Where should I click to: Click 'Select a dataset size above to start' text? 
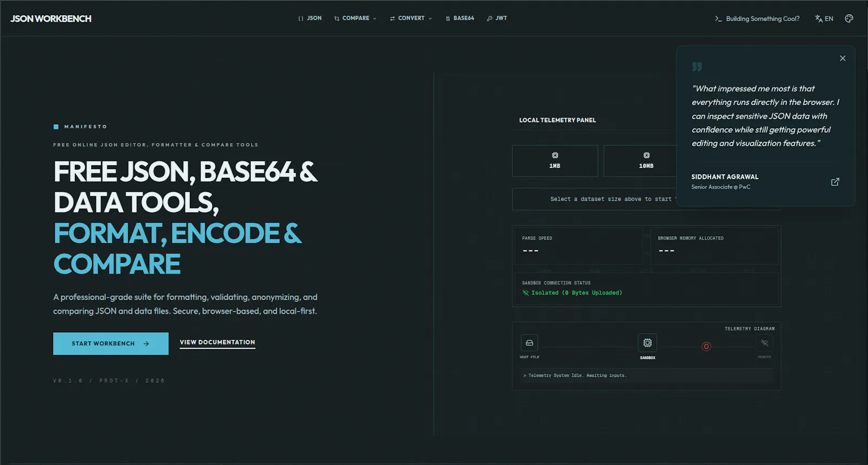611,199
